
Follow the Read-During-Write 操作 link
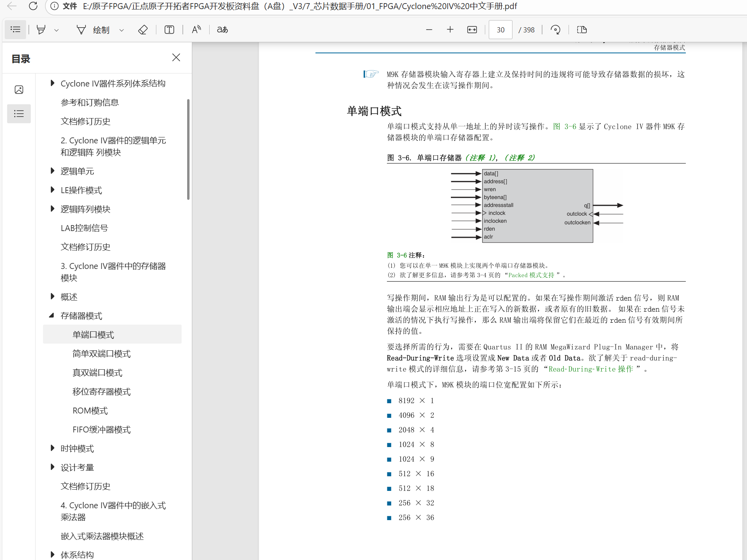(591, 369)
